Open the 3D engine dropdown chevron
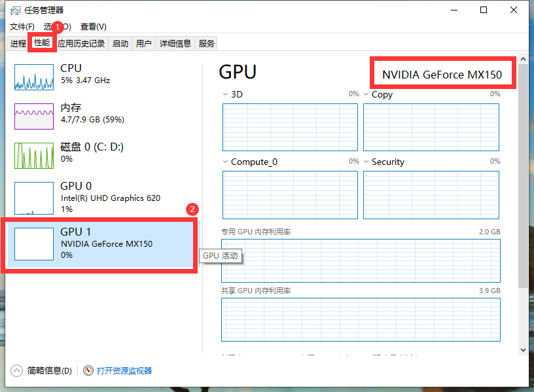 point(225,94)
